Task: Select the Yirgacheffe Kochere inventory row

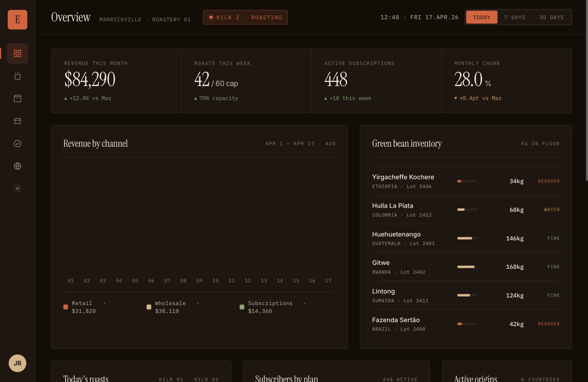Action: [x=465, y=181]
